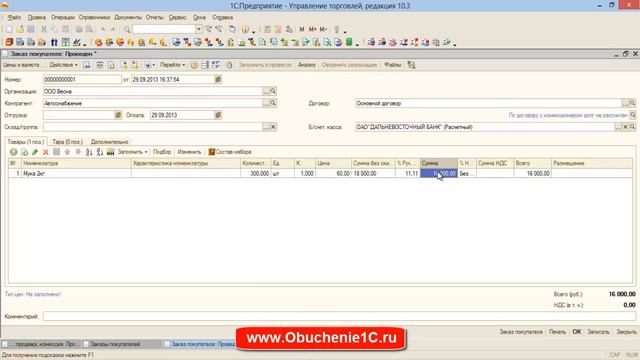
Task: Open calendar for Отгрузка date field
Action: click(118, 115)
